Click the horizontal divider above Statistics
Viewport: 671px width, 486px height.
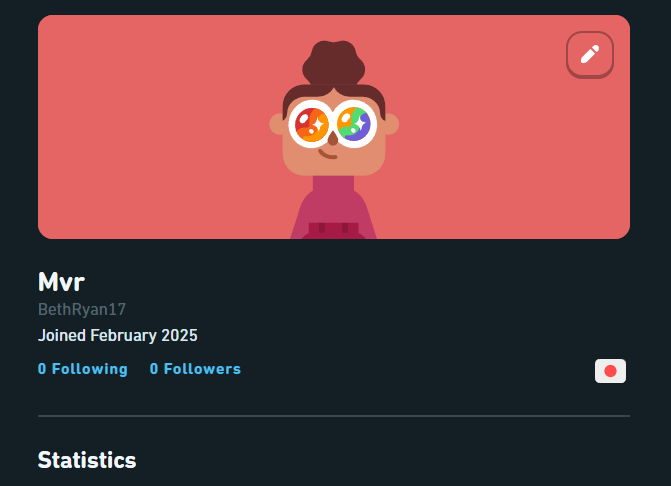click(x=334, y=415)
